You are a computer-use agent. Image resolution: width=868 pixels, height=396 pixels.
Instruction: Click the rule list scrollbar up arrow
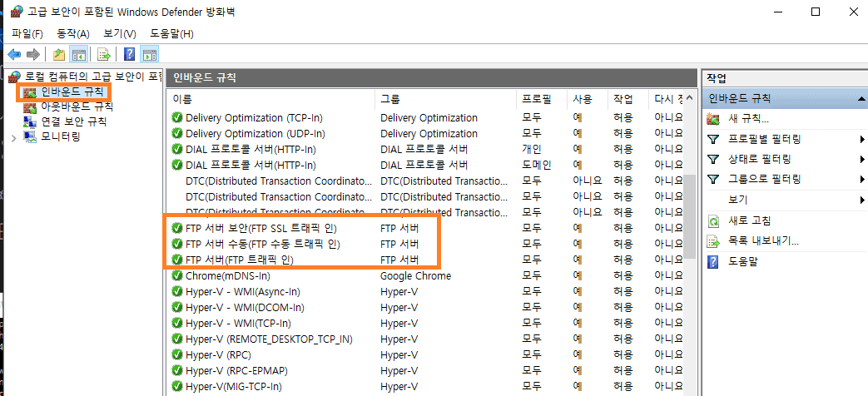pyautogui.click(x=689, y=99)
